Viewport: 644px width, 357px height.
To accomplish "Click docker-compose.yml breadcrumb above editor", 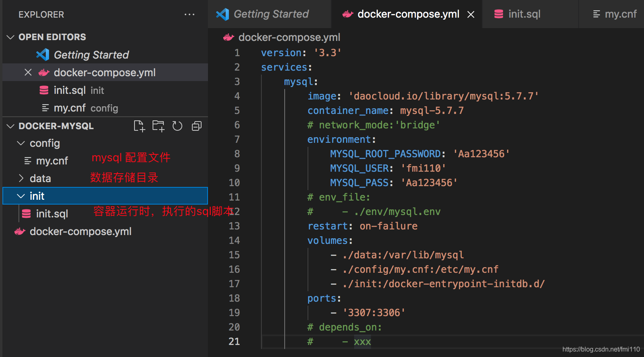I will pos(289,37).
